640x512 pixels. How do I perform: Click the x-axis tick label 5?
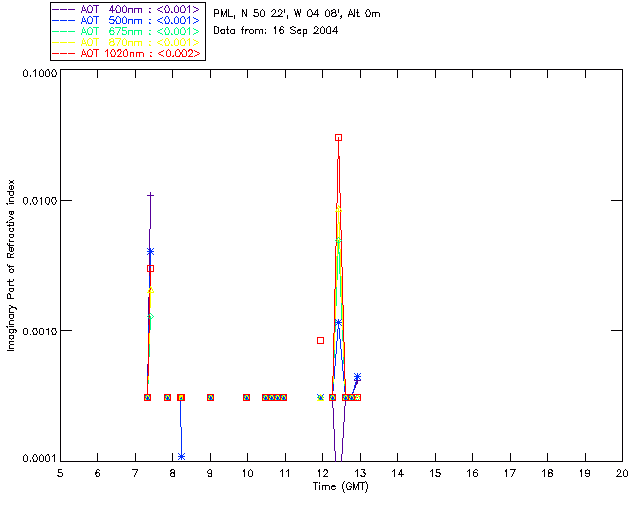click(60, 473)
